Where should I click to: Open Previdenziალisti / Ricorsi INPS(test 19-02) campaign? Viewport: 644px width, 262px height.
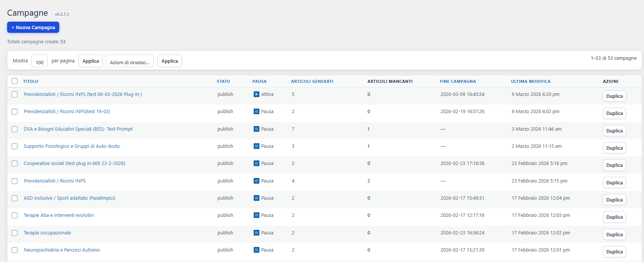click(x=67, y=112)
